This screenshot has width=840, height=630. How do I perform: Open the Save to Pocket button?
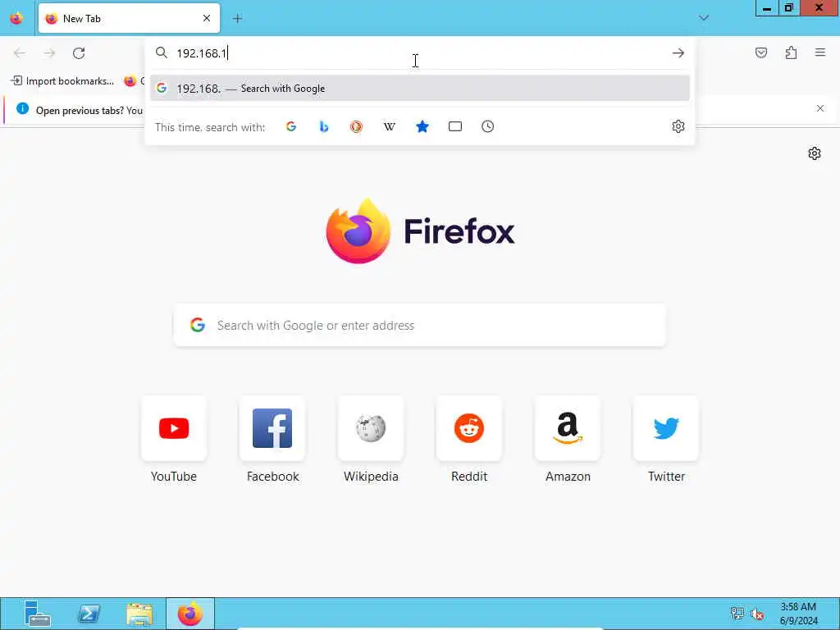[x=761, y=52]
